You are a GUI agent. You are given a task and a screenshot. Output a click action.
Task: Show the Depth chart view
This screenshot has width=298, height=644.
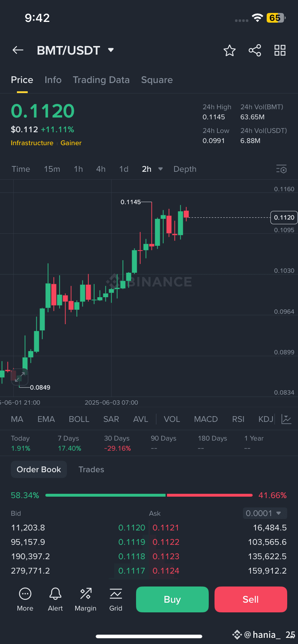(185, 169)
